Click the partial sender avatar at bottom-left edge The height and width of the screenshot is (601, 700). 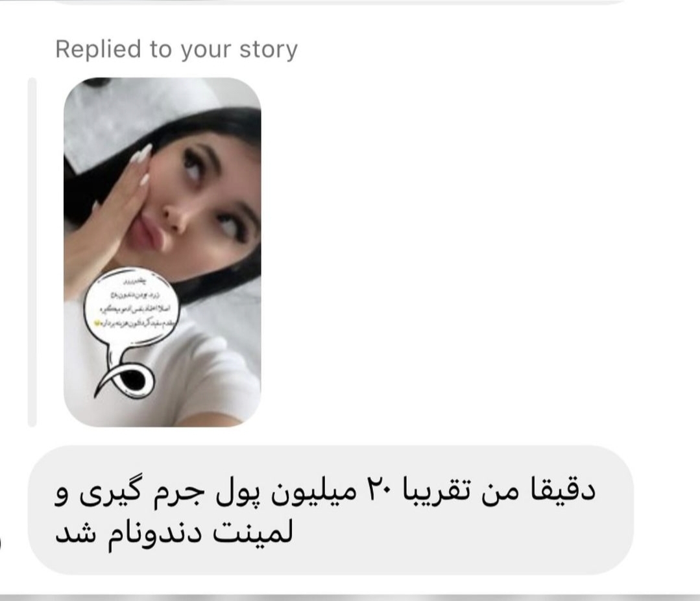pyautogui.click(x=1, y=543)
